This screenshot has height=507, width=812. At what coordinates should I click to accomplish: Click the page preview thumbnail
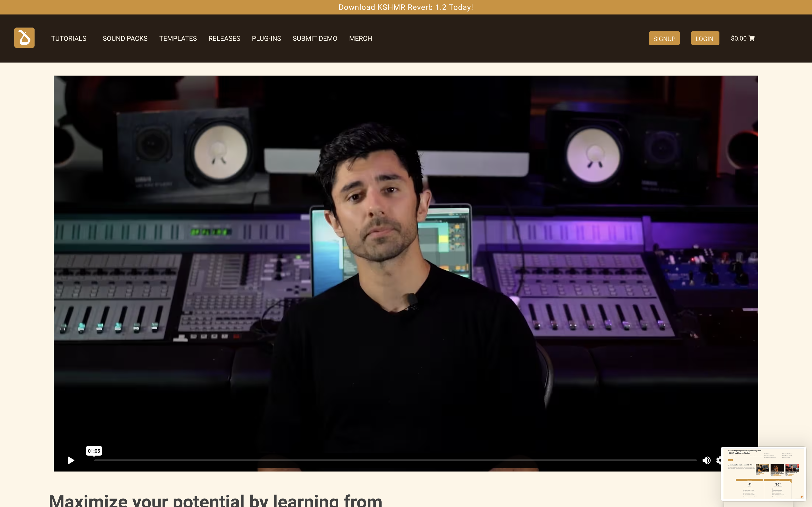pos(763,474)
